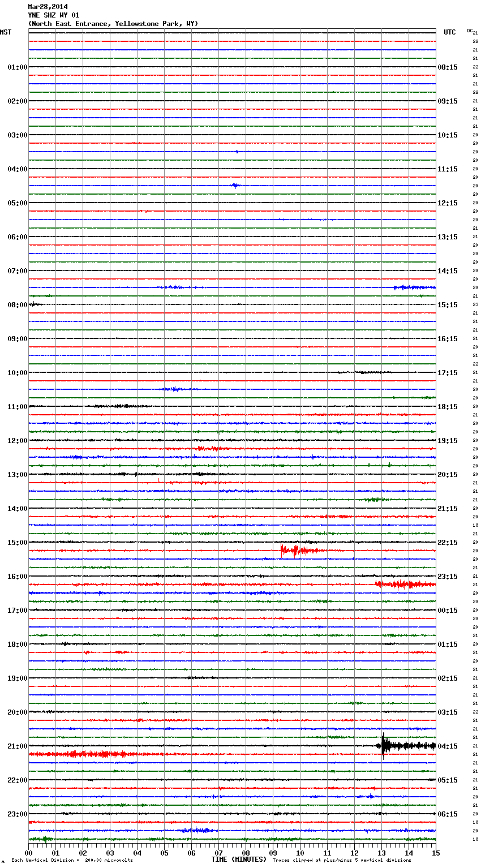Screen dimensions: 481x868
Task: Click the 16:00 MST time label
Action: (18, 577)
